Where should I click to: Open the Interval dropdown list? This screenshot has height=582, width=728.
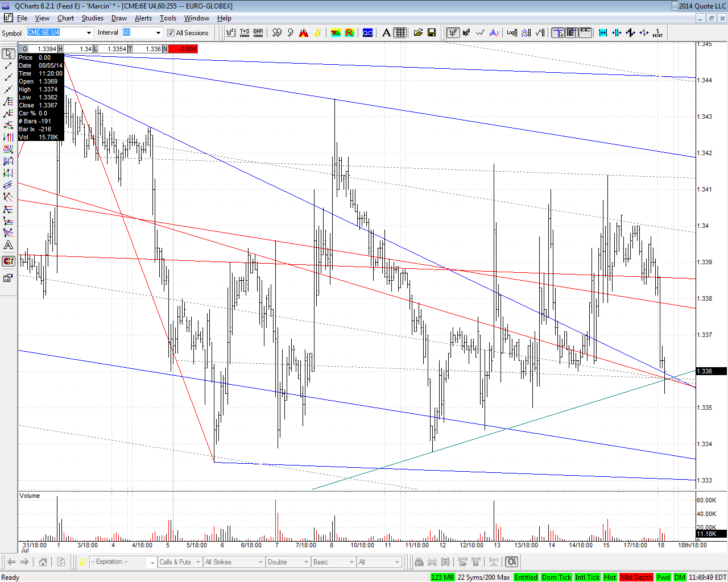pos(159,33)
